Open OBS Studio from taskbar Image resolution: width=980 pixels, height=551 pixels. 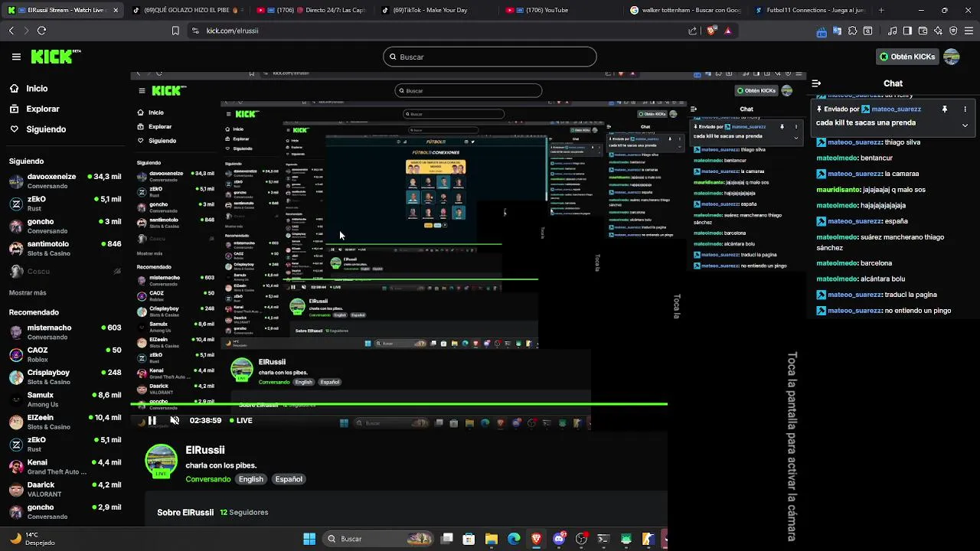tap(581, 539)
